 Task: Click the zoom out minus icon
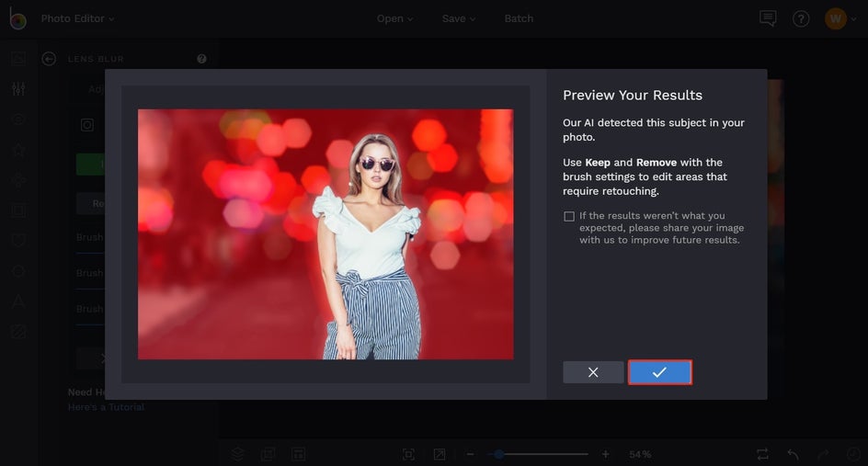point(471,454)
